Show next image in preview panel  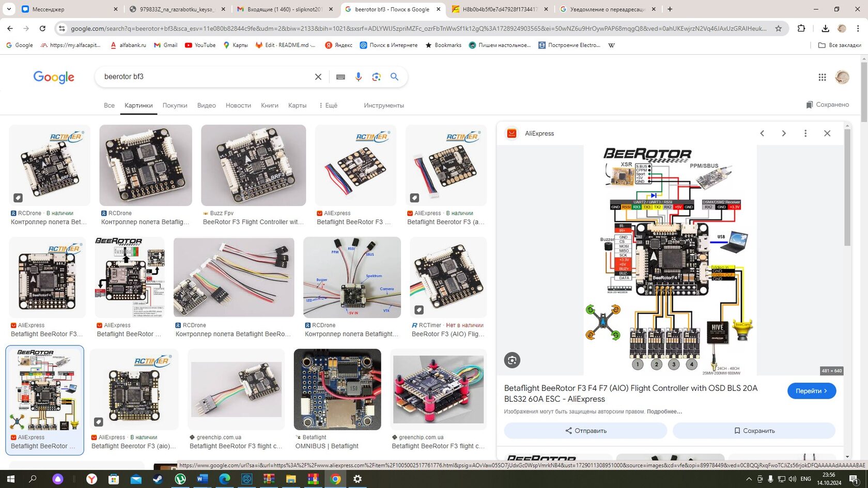pyautogui.click(x=784, y=133)
